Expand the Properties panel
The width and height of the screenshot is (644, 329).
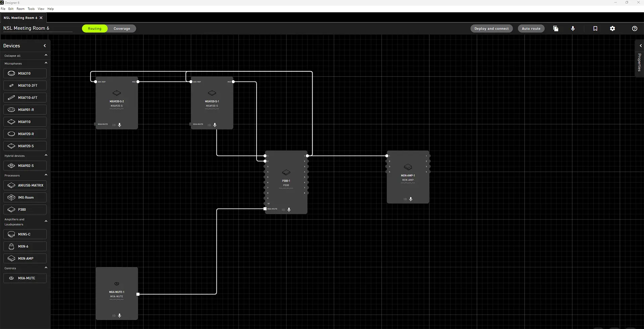pyautogui.click(x=640, y=46)
